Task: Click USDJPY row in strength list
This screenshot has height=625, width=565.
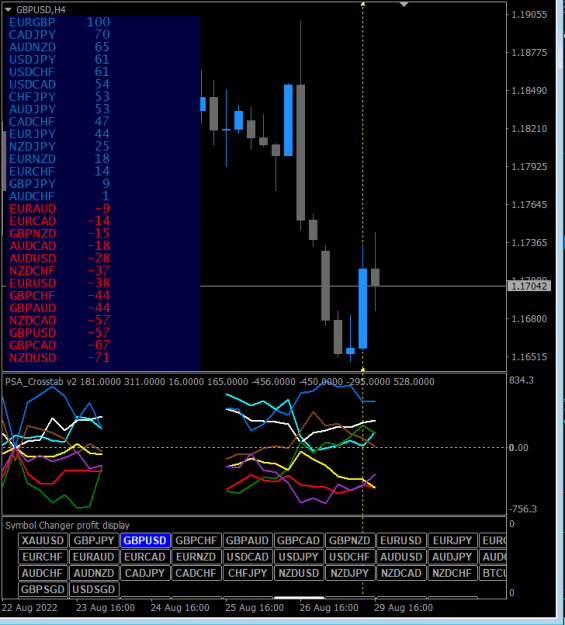Action: [59, 59]
